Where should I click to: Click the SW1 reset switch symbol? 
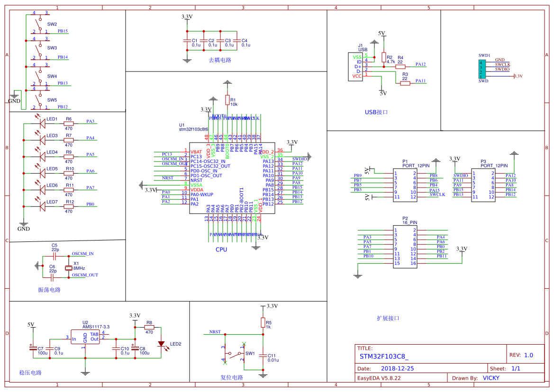pos(235,353)
